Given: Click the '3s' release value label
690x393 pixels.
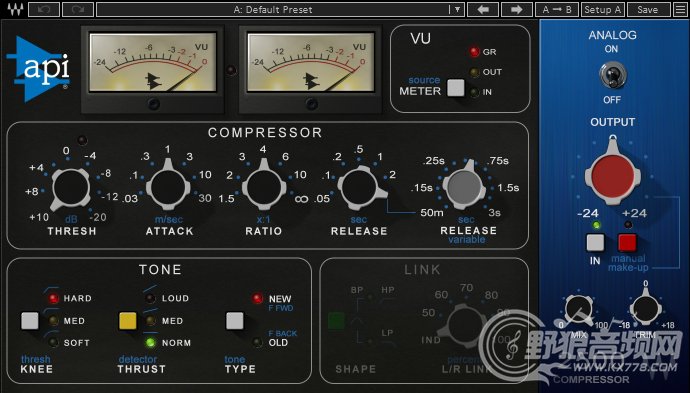Looking at the screenshot, I should 494,213.
